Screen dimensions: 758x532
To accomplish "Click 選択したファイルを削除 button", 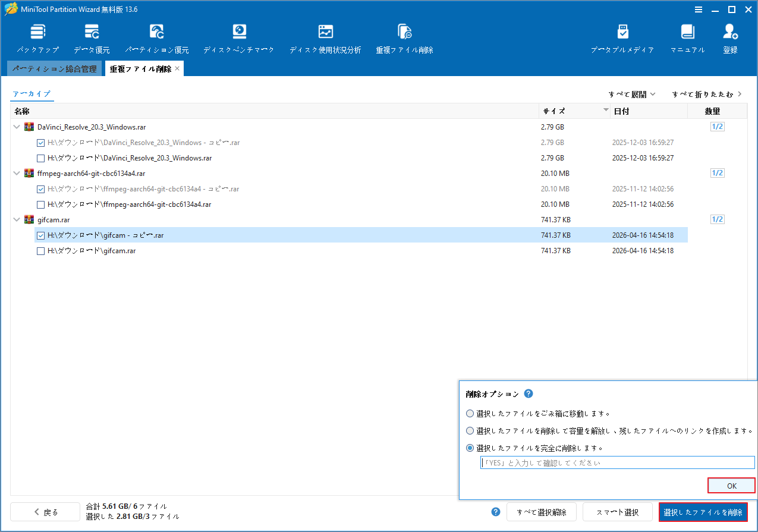I will point(703,512).
